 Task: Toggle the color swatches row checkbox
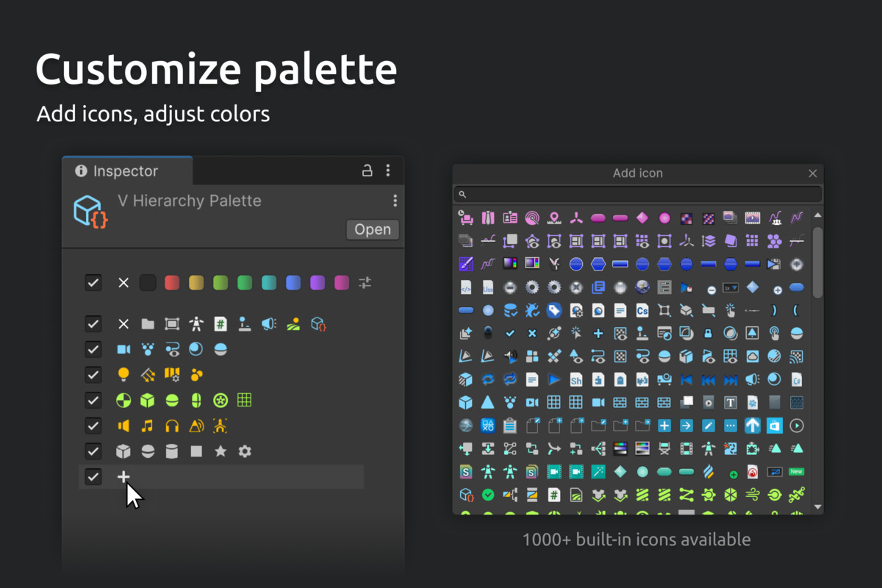tap(93, 283)
